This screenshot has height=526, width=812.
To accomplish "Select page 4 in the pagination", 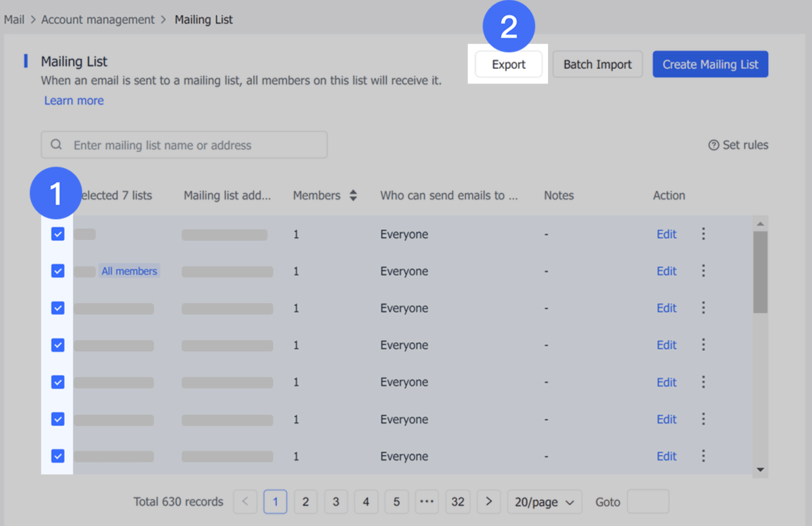I will pos(366,502).
